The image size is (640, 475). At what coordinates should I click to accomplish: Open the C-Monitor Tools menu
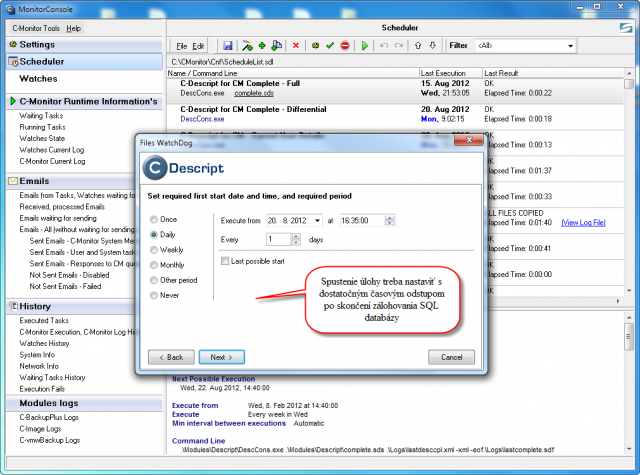[36, 28]
